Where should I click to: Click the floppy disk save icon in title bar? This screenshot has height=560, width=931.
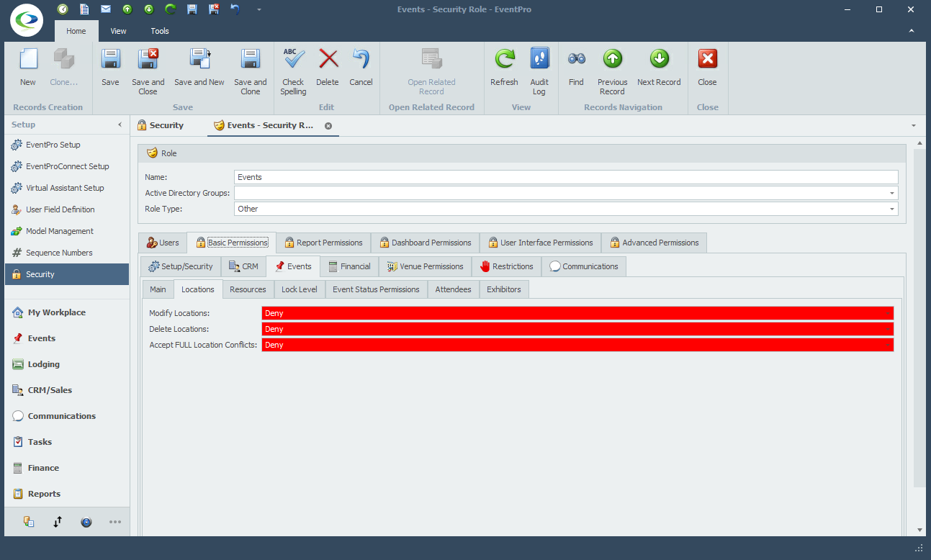coord(192,9)
